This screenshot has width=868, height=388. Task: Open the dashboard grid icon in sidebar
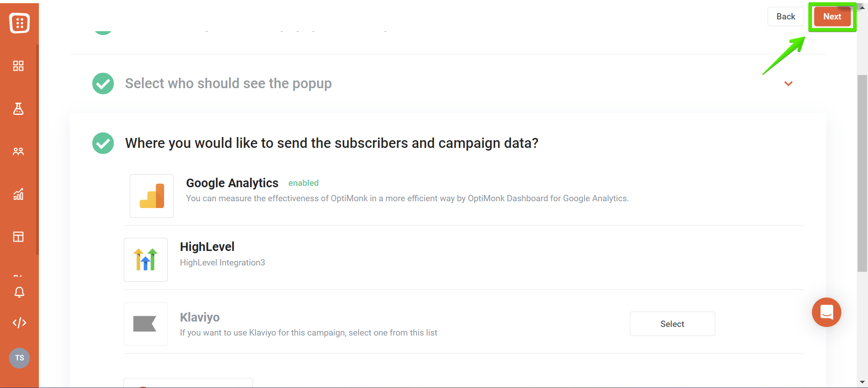click(x=19, y=66)
